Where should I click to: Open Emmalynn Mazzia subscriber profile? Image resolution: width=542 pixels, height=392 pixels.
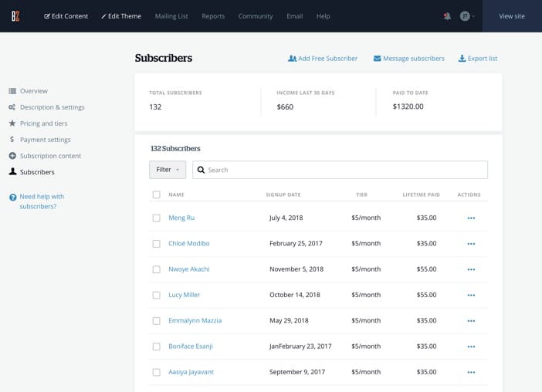195,320
